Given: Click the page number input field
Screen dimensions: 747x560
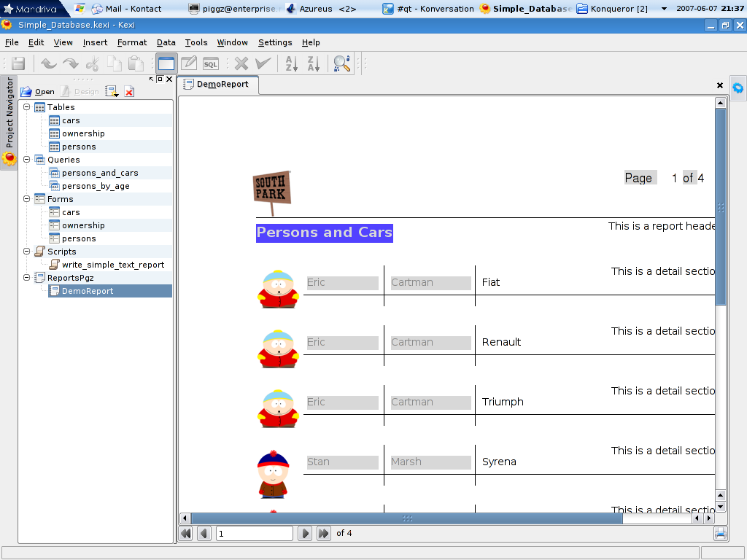Looking at the screenshot, I should tap(255, 533).
